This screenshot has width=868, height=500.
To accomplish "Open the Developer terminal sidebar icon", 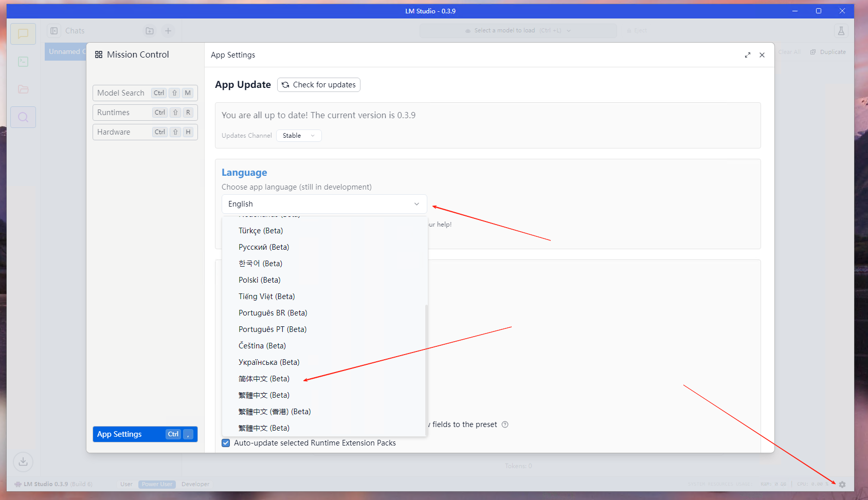I will pos(23,62).
